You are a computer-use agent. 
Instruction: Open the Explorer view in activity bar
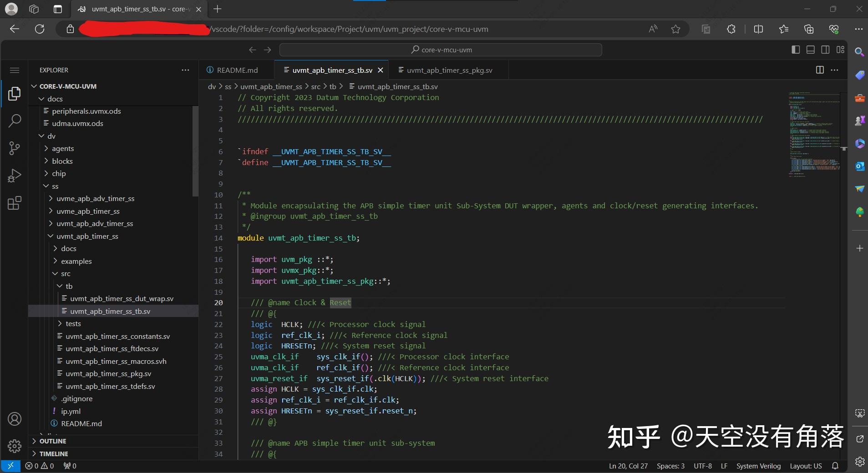[15, 94]
